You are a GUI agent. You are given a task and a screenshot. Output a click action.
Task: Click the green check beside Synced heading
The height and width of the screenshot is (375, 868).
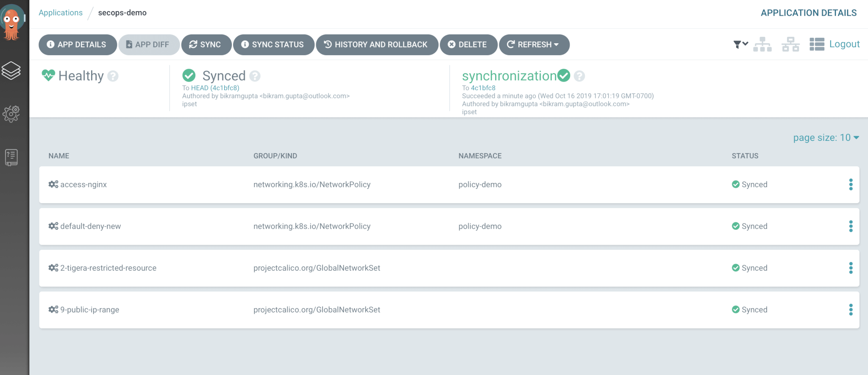(x=189, y=76)
